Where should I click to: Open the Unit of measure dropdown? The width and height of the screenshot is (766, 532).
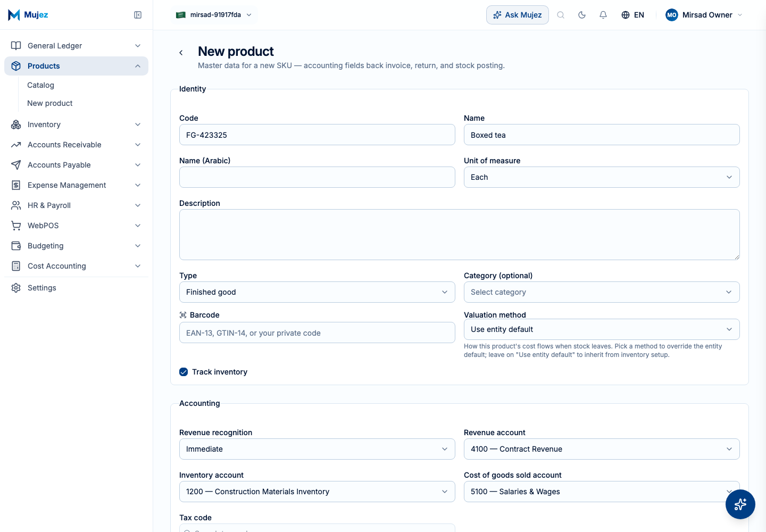tap(602, 177)
